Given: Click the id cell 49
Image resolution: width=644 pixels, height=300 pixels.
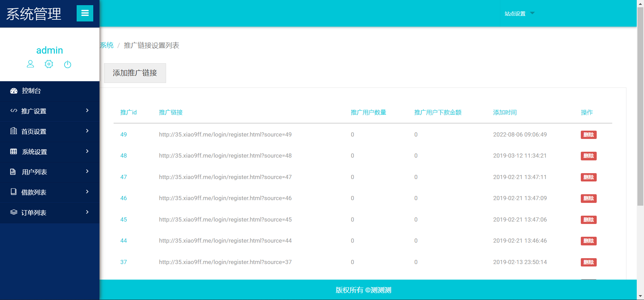Looking at the screenshot, I should pos(124,134).
